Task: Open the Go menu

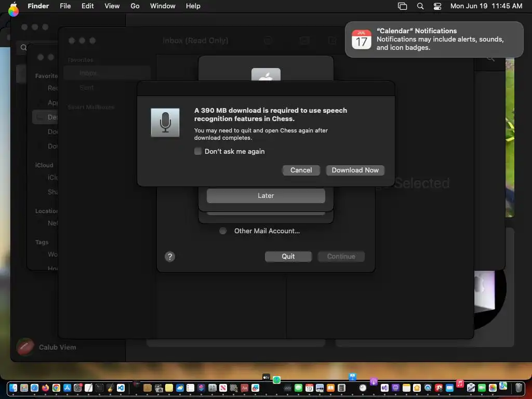Action: pos(135,6)
